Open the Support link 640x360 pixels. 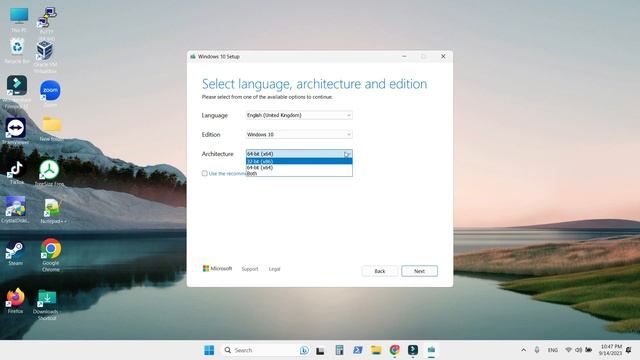pyautogui.click(x=250, y=269)
